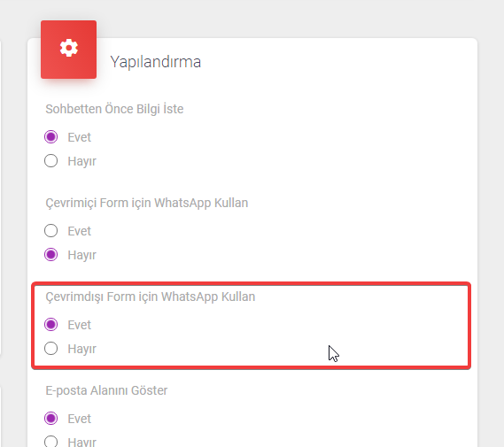Click the Hayır text label under Çevrimiçi Form
Viewport: 504px width, 447px height.
82,256
